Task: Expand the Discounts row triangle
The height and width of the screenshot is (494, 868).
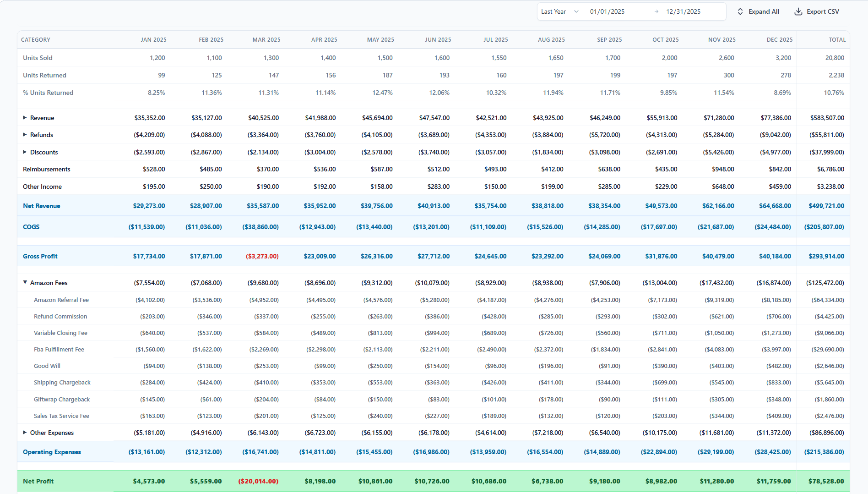Action: [25, 152]
